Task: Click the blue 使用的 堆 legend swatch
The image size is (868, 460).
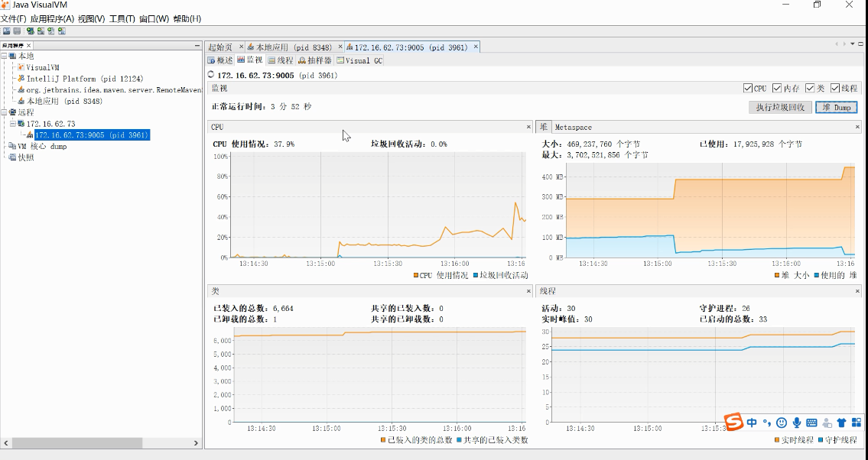Action: point(817,275)
